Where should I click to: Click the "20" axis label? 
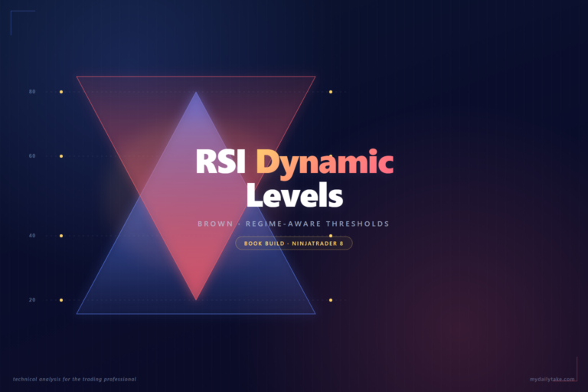point(32,299)
